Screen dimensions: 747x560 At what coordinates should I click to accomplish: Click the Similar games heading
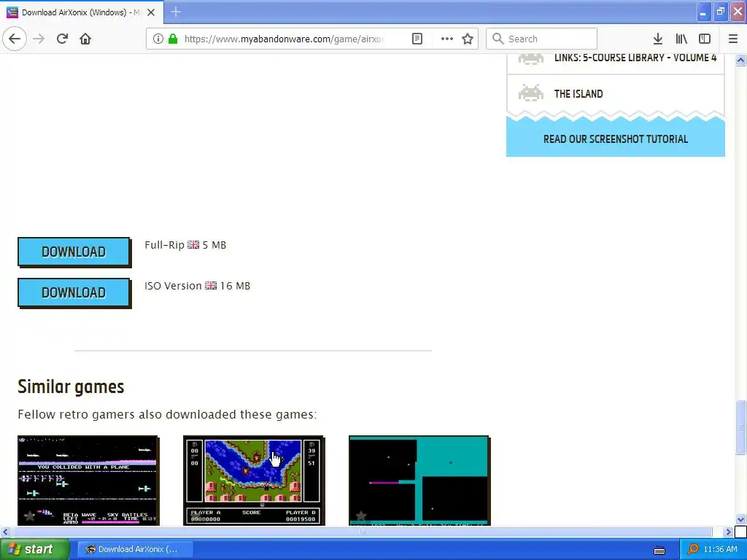71,386
